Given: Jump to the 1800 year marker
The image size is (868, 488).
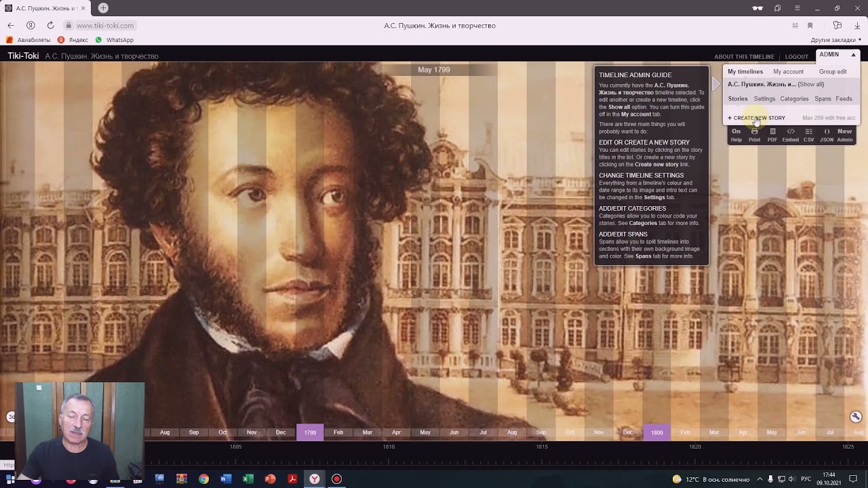Looking at the screenshot, I should 656,432.
